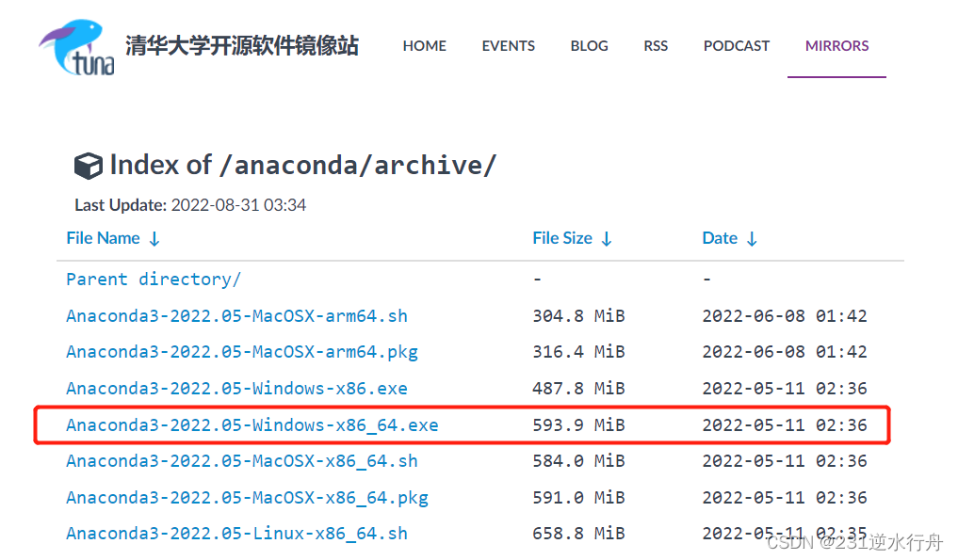The height and width of the screenshot is (560, 958).
Task: Open the RSS feed link
Action: 656,46
